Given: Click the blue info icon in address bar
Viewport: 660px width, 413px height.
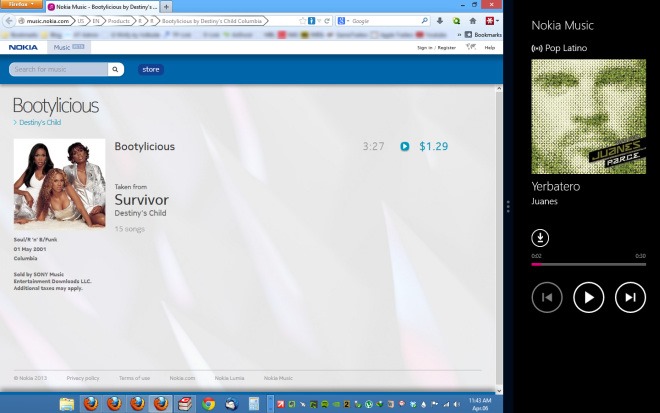Looking at the screenshot, I should [x=311, y=21].
